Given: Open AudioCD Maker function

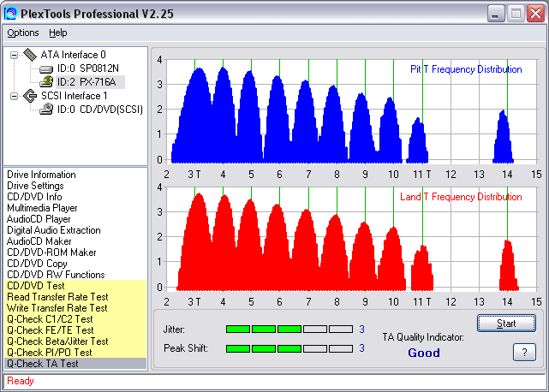Looking at the screenshot, I should (39, 241).
